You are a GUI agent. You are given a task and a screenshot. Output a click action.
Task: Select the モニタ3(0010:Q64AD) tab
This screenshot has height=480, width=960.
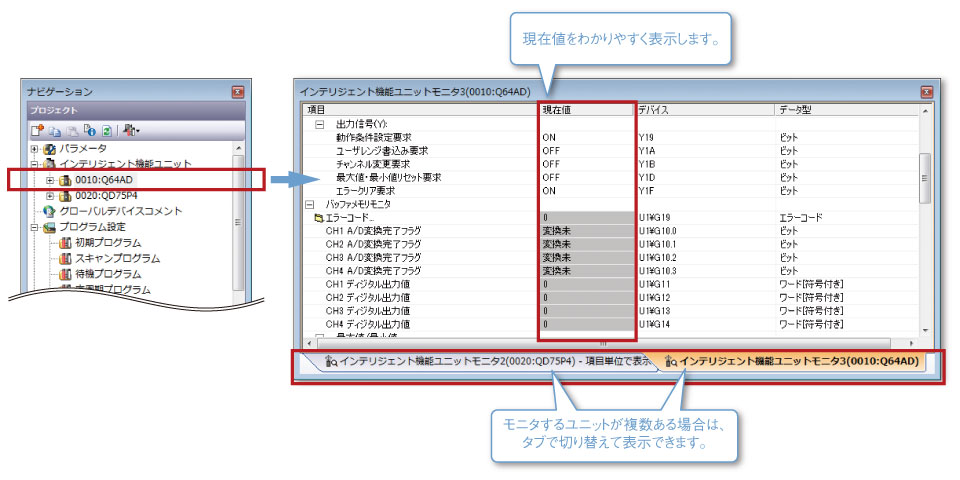tap(795, 361)
